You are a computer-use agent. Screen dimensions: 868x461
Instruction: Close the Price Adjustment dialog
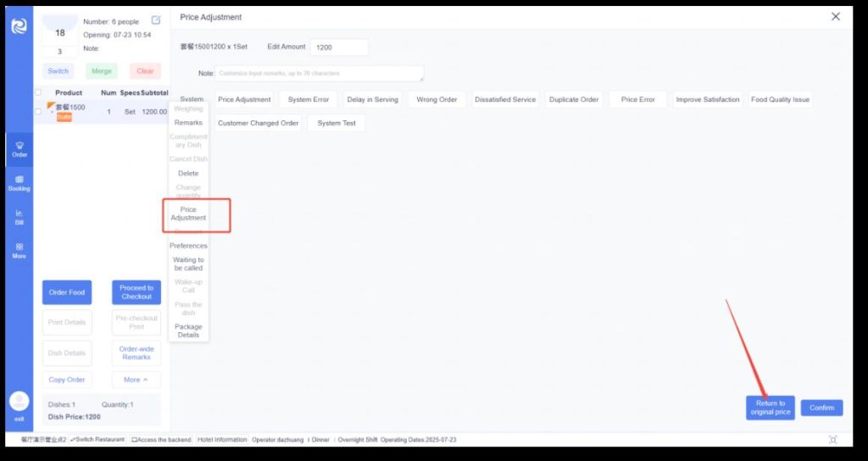click(836, 17)
